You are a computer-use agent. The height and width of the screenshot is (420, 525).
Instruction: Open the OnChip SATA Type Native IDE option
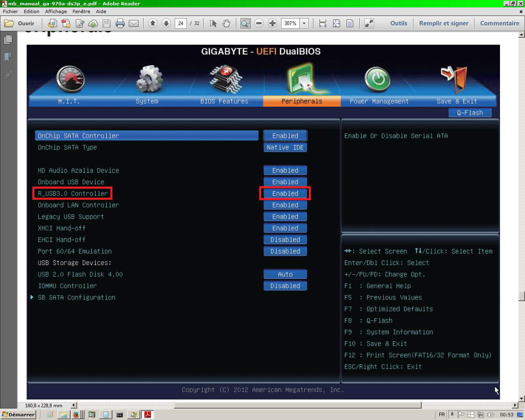tap(285, 147)
